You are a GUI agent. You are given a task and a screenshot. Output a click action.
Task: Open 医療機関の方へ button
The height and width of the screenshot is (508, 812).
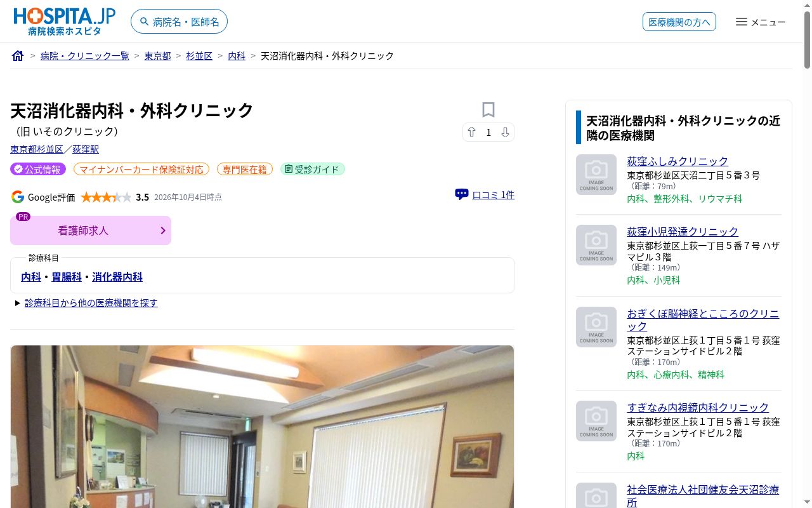[679, 22]
